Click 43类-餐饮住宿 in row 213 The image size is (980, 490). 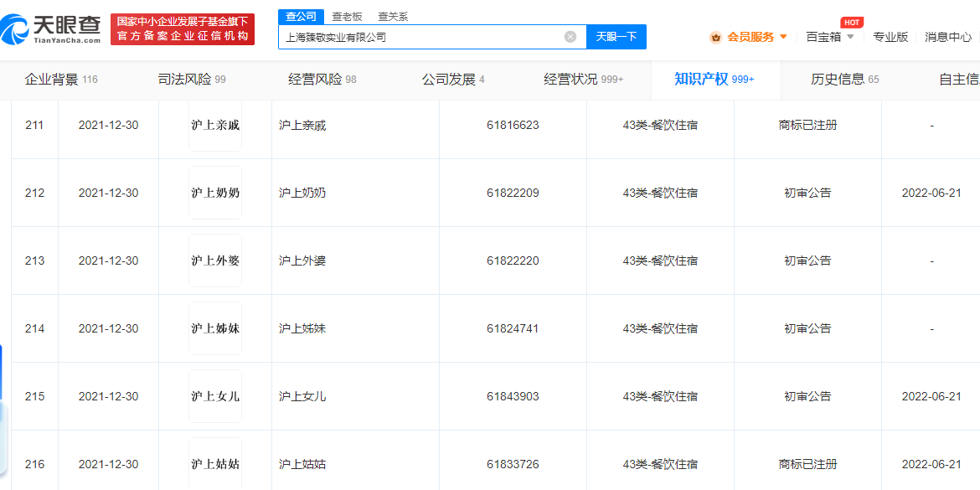(660, 260)
